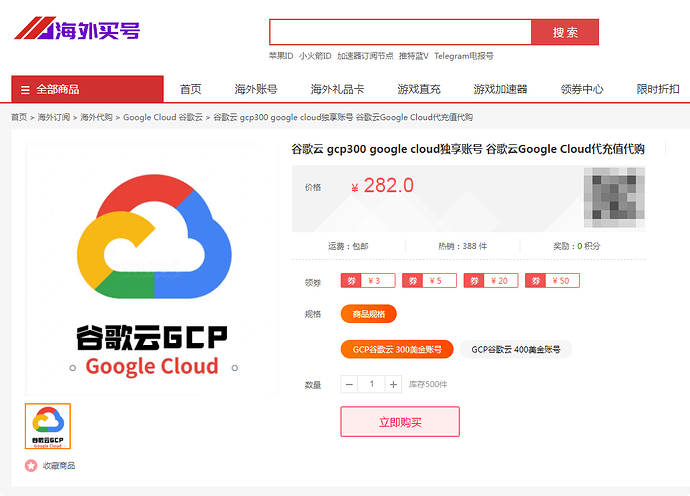
Task: Claim the ¥50 coupon
Action: tap(552, 280)
